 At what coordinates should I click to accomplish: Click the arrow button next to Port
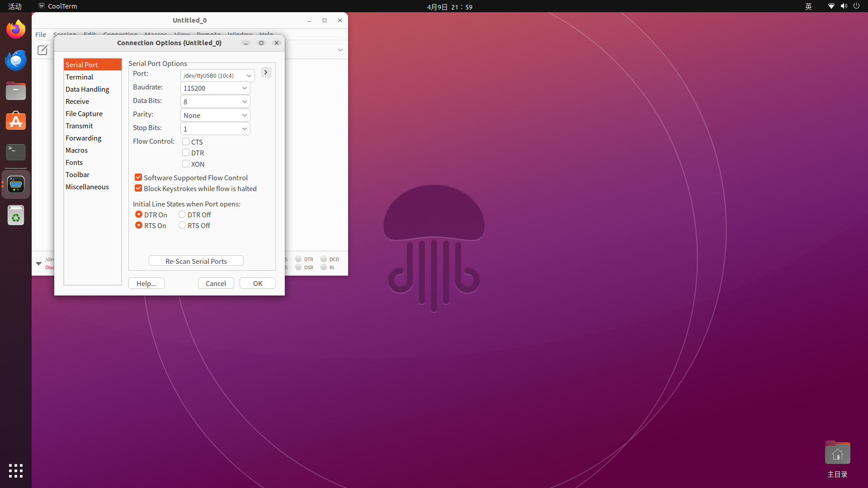point(266,72)
